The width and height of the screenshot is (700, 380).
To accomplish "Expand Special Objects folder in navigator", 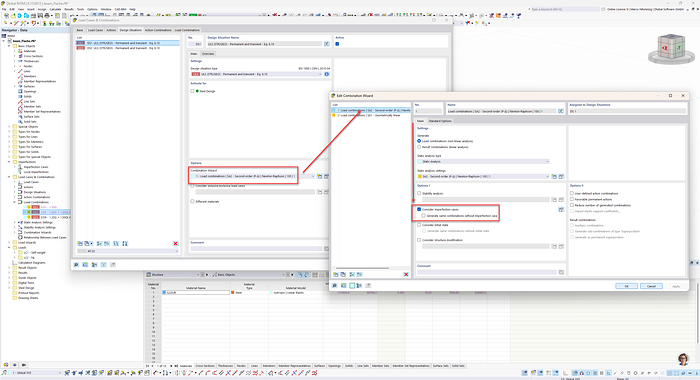I will tap(9, 127).
